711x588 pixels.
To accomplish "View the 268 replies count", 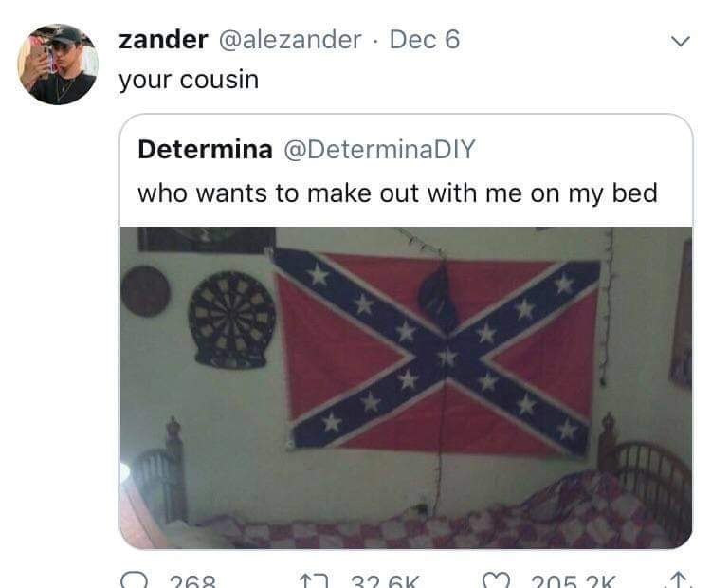I will point(192,581).
